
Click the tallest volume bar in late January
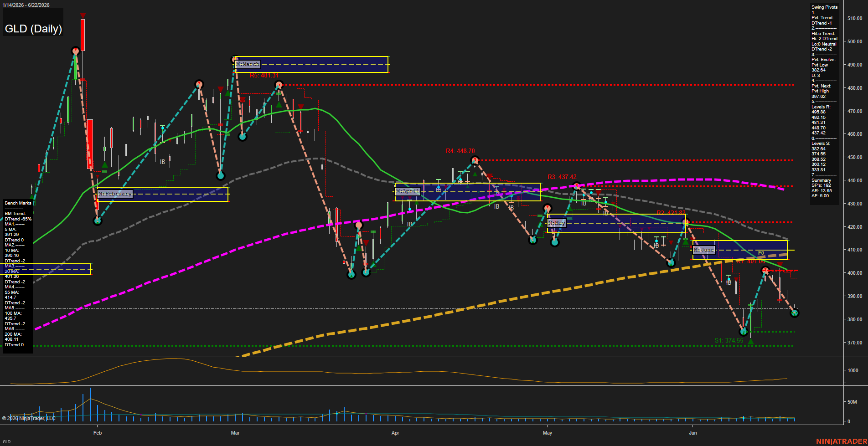(90, 405)
